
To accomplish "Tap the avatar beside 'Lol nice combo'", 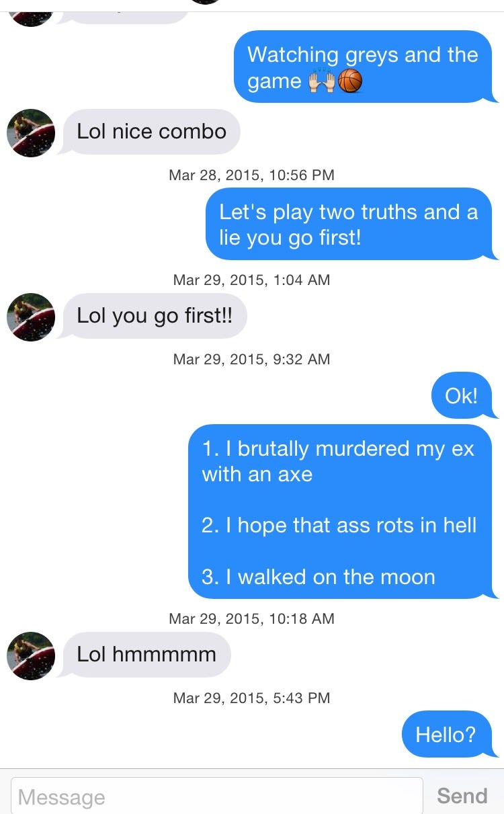I will [x=31, y=133].
